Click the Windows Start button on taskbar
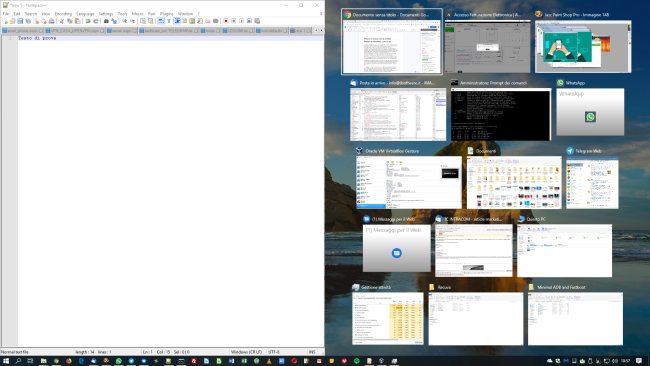 click(x=6, y=361)
